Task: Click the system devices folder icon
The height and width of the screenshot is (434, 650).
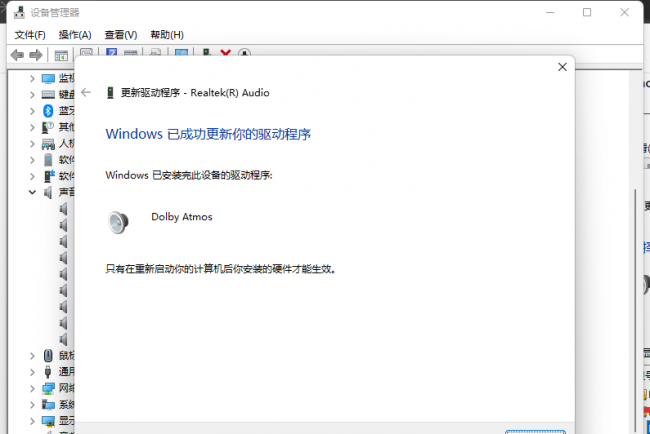Action: coord(48,404)
